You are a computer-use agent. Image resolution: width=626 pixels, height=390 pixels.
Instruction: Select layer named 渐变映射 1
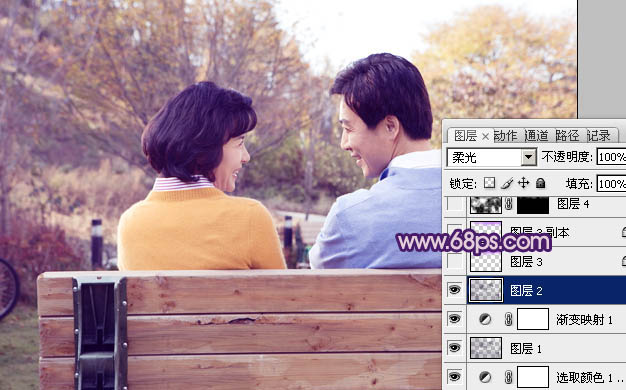pyautogui.click(x=584, y=319)
